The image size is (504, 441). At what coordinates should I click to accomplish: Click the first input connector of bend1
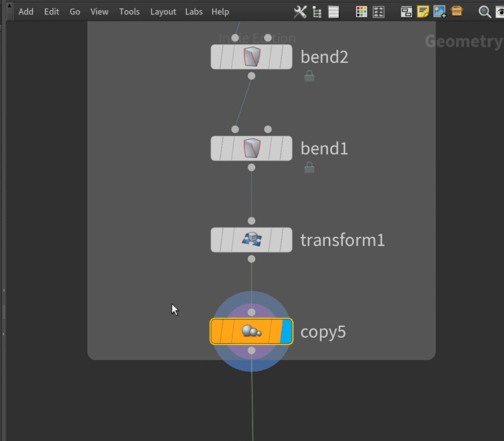tap(235, 129)
